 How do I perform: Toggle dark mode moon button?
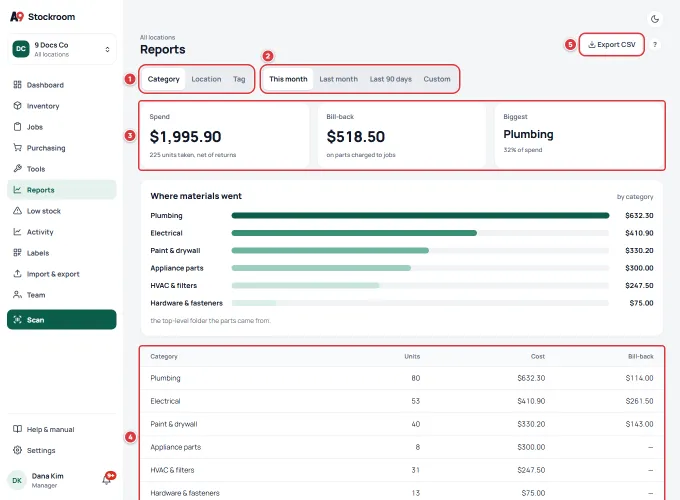(655, 19)
